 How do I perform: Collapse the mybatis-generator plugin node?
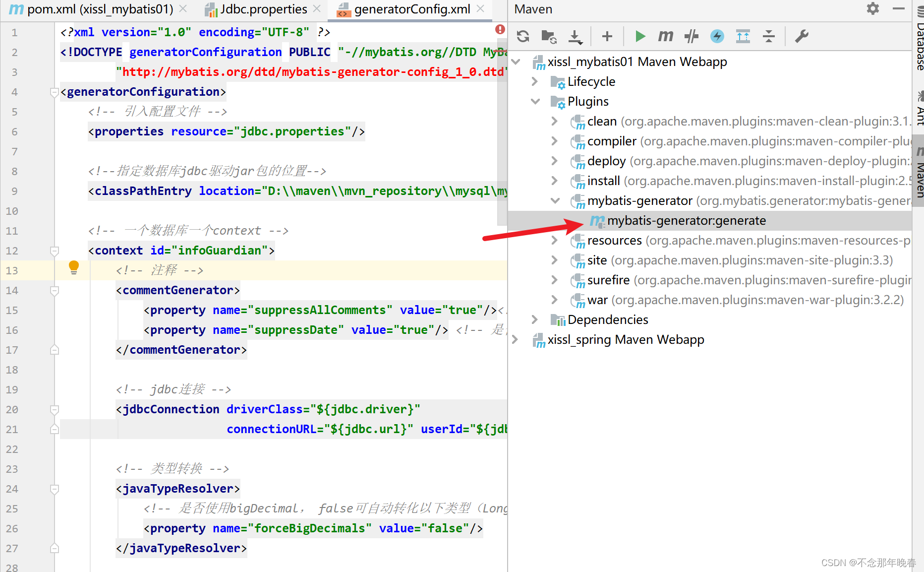click(555, 200)
